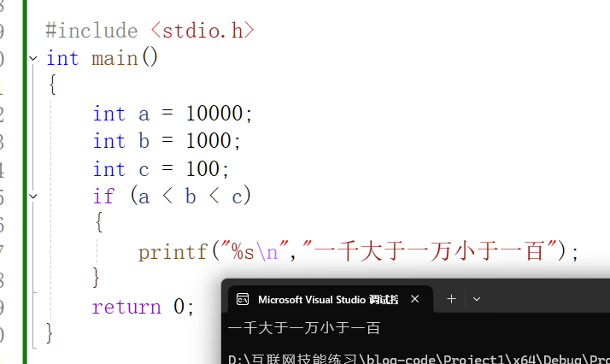
Task: Click console output line '一千大于一万小于一百'
Action: point(304,328)
